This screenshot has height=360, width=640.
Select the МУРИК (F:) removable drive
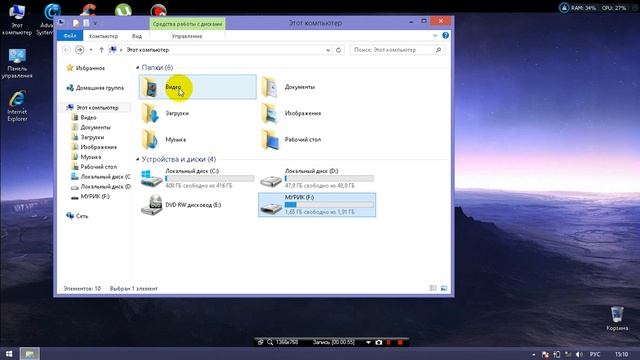[x=317, y=205]
